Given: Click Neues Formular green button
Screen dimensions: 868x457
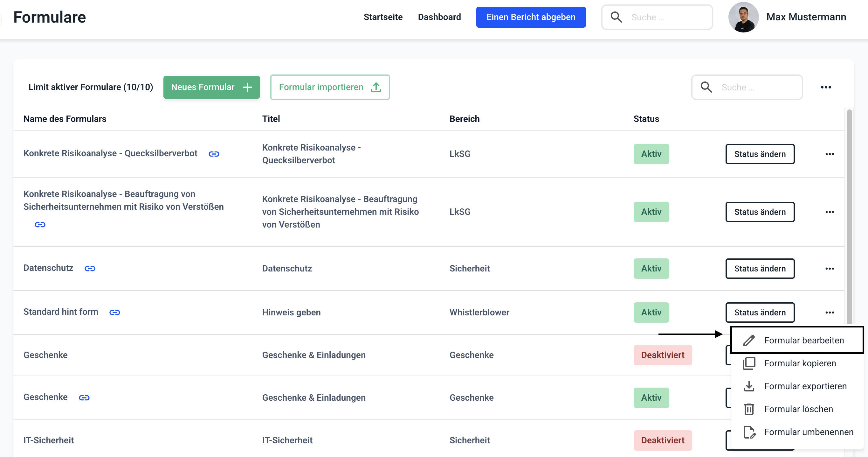Looking at the screenshot, I should [212, 87].
